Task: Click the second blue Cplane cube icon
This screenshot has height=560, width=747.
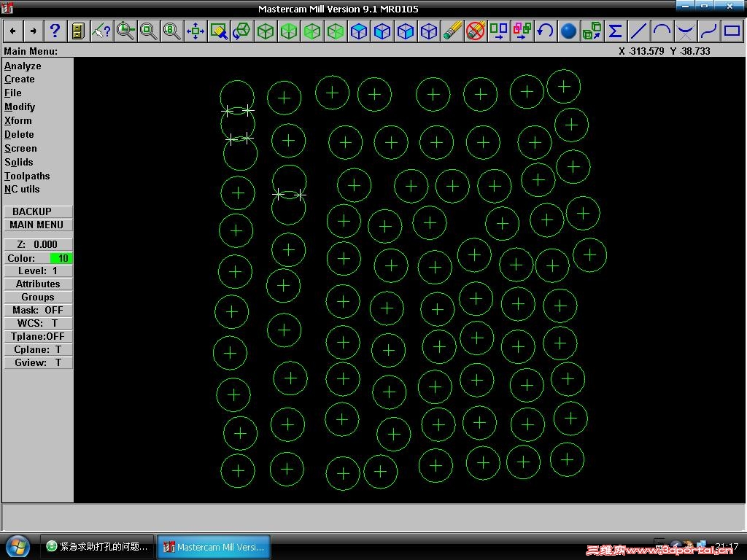Action: (382, 31)
